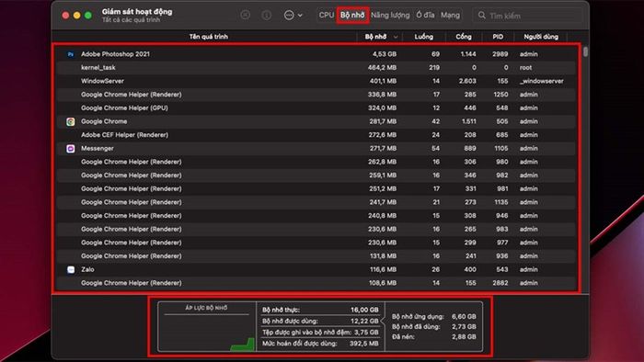
Task: Switch to the Ổ đĩa tab
Action: point(425,16)
